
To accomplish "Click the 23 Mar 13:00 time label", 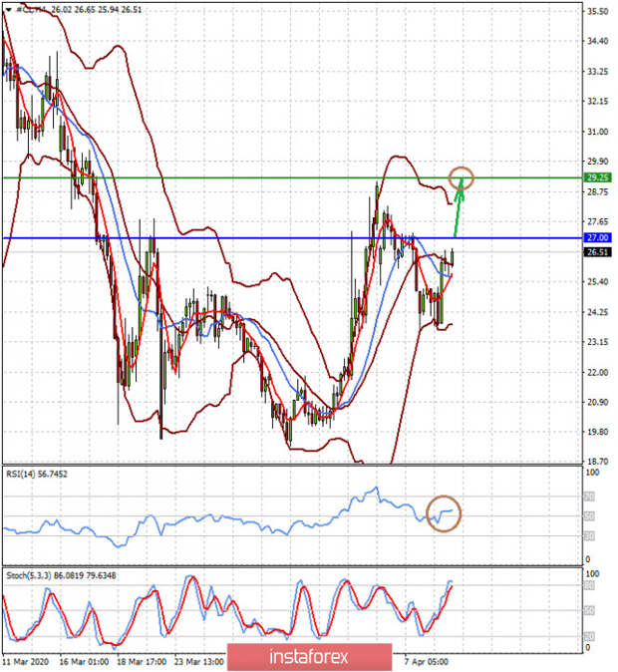I will [x=196, y=661].
